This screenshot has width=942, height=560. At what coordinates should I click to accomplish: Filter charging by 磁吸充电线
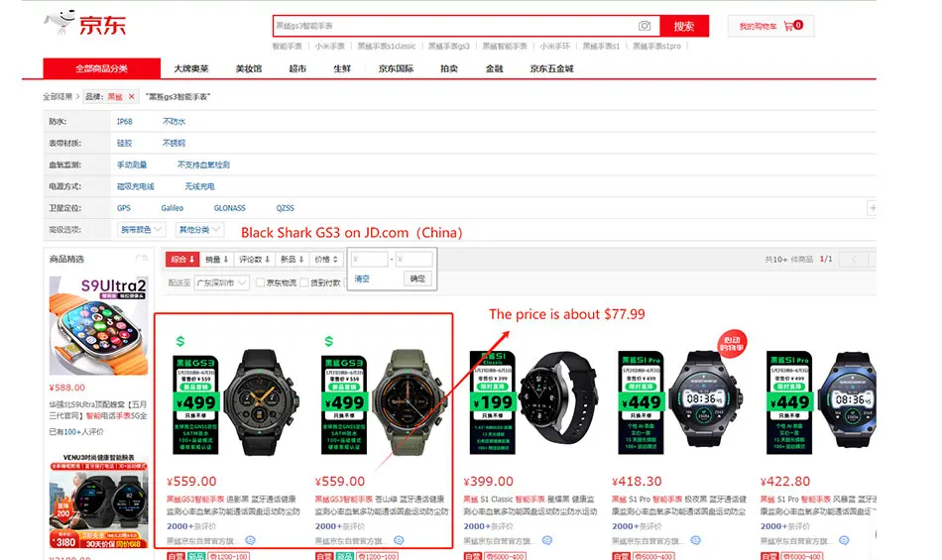135,186
